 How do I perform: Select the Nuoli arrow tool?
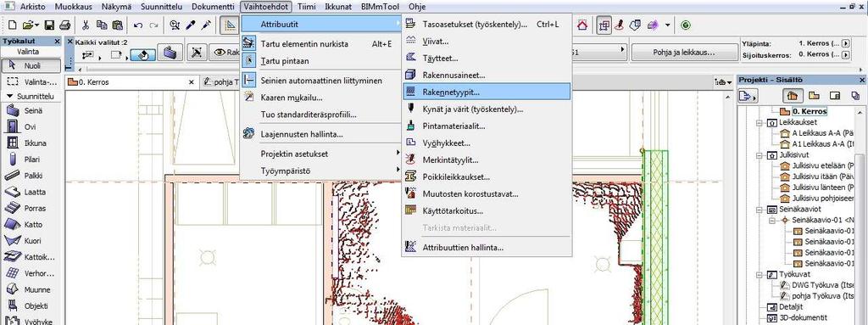pyautogui.click(x=28, y=65)
